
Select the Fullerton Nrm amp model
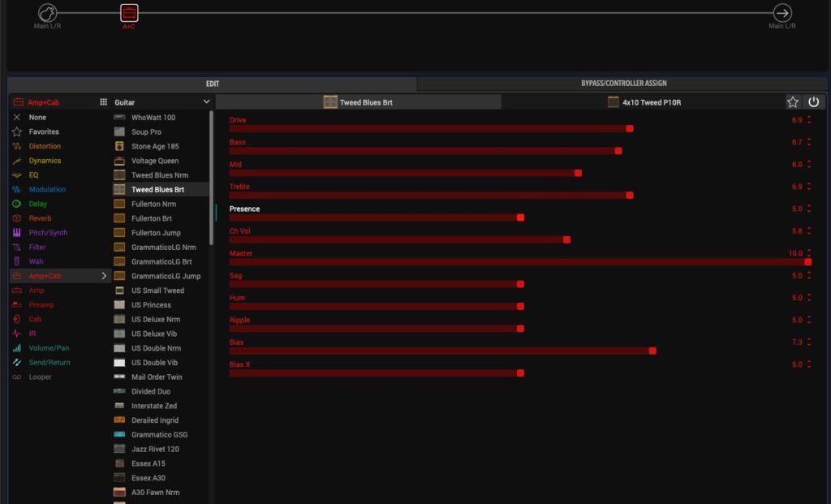(x=153, y=204)
